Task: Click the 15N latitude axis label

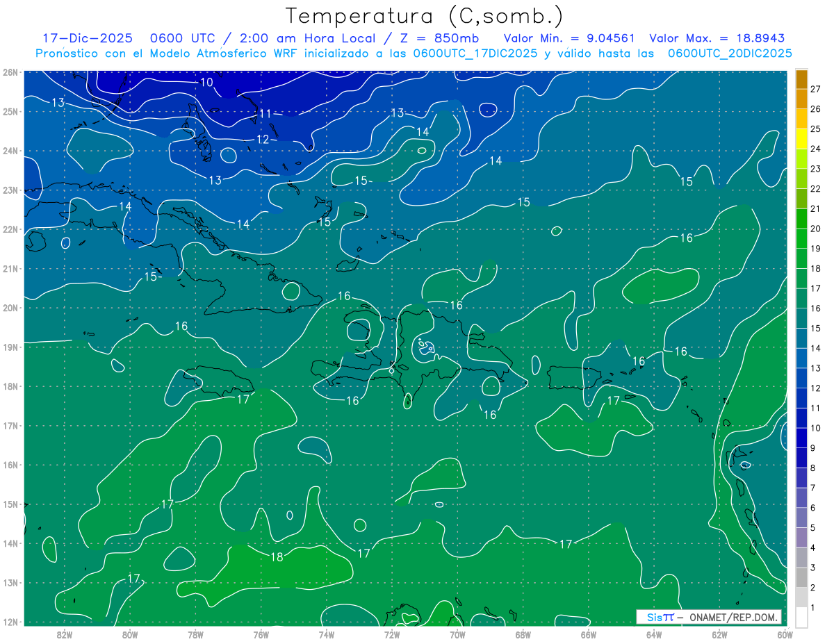Action: tap(10, 504)
